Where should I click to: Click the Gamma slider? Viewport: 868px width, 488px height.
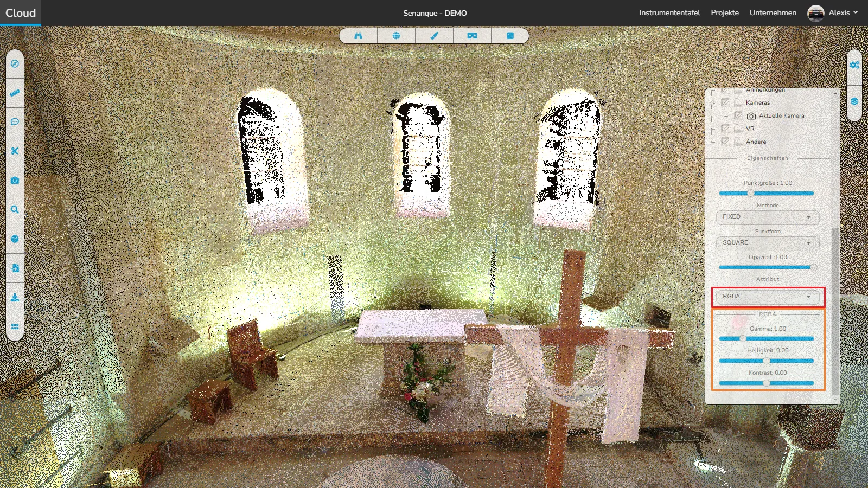tap(767, 339)
